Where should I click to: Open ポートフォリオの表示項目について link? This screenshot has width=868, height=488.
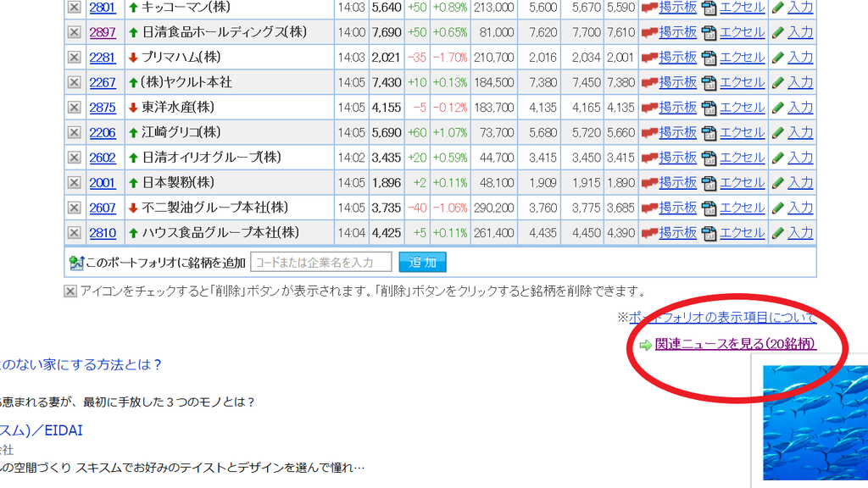pyautogui.click(x=722, y=318)
